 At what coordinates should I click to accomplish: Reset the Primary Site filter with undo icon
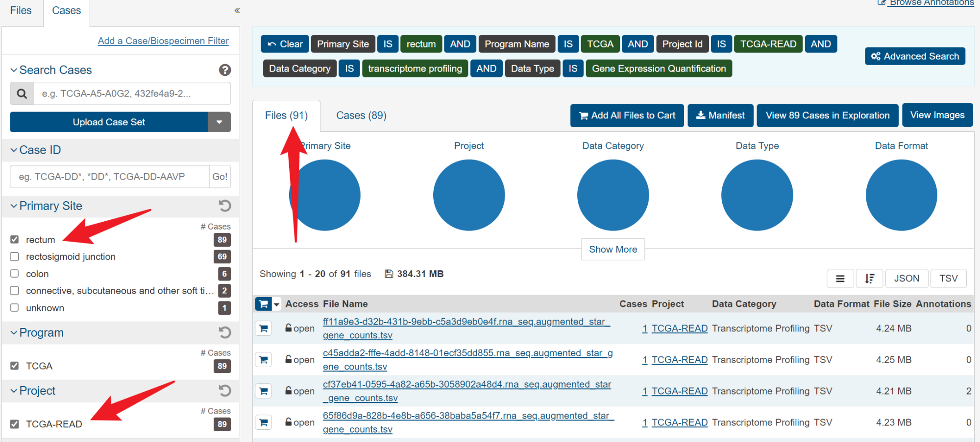[225, 206]
